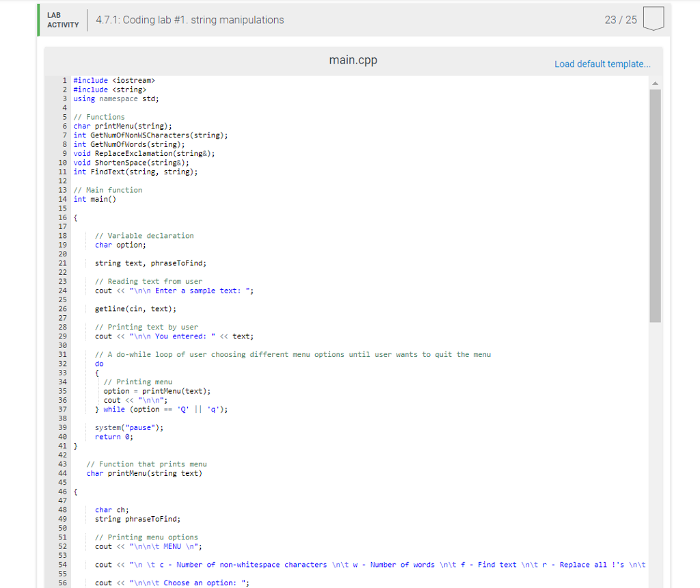The width and height of the screenshot is (700, 588).
Task: Click the lab title '4.7.1: Coding lab #1'
Action: click(x=190, y=21)
